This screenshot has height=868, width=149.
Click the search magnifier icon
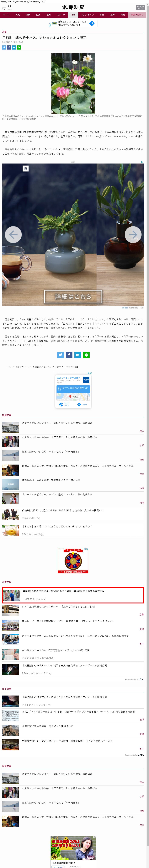click(10, 6)
